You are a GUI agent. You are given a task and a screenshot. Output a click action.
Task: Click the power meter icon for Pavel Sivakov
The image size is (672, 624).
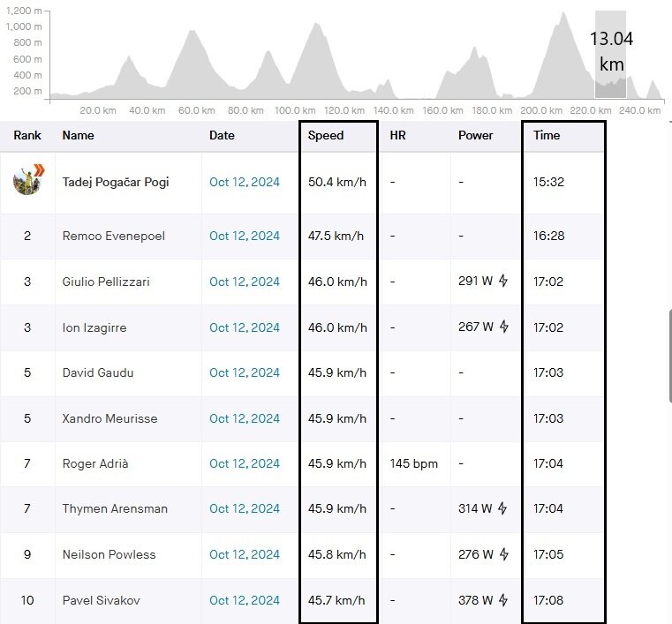tap(503, 601)
